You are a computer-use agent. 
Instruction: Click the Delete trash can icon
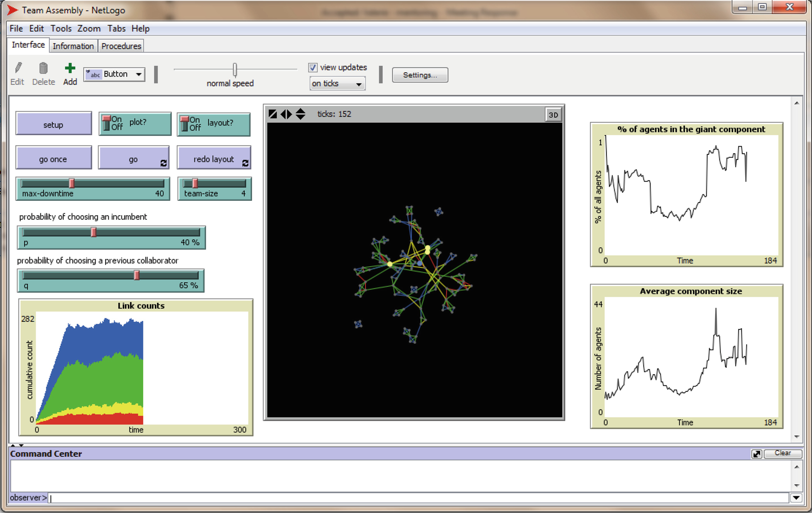pos(43,68)
